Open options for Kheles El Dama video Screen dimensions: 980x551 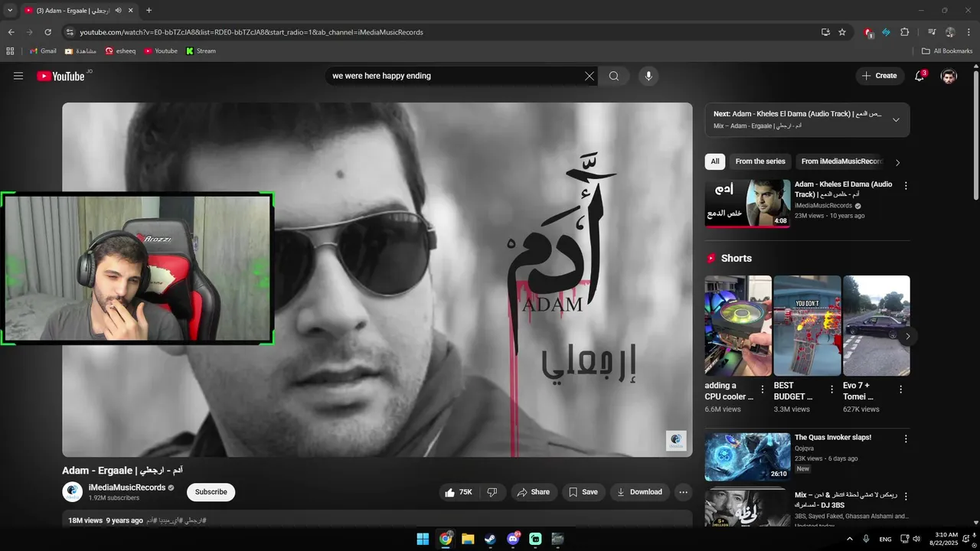(906, 186)
